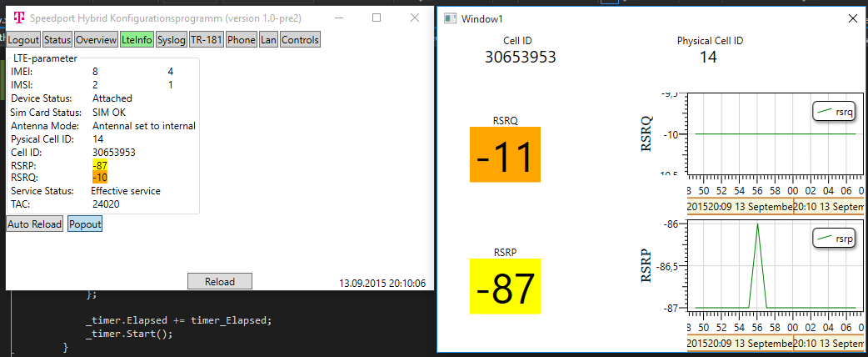This screenshot has height=357, width=868.
Task: Switch to the Lan tab
Action: click(x=268, y=40)
